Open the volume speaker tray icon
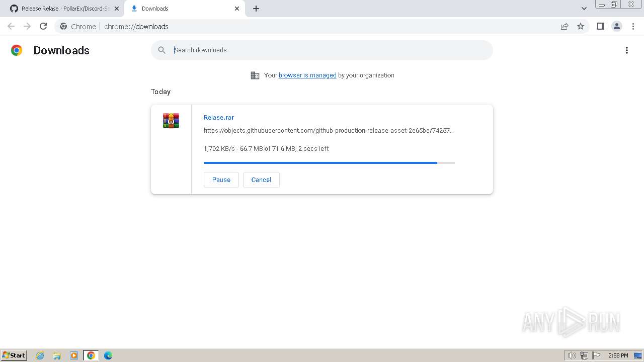Screen dimensions: 644x362 pyautogui.click(x=572, y=355)
